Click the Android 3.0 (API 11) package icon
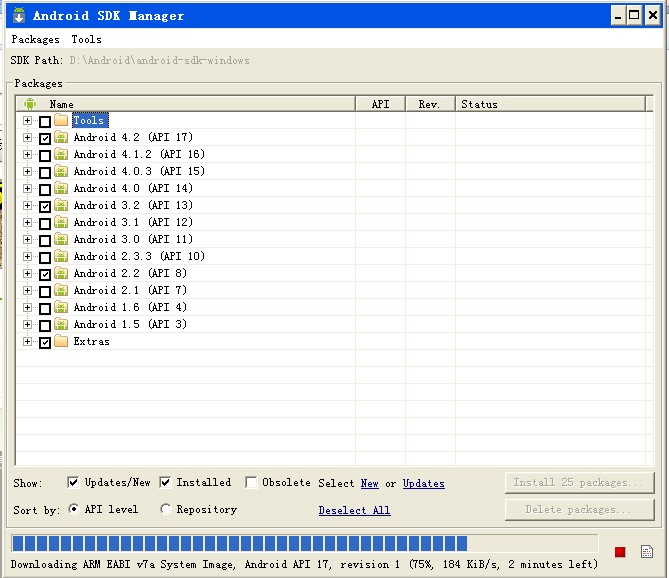Image resolution: width=669 pixels, height=578 pixels. (61, 239)
